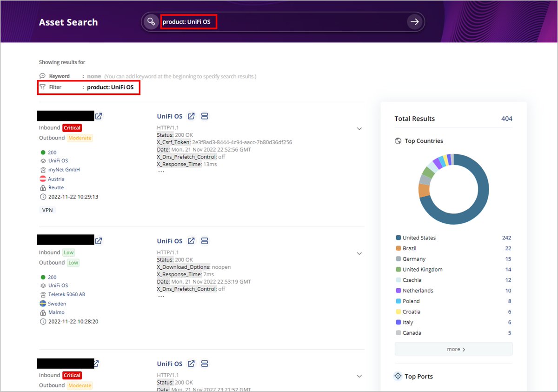The image size is (558, 392).
Task: Click Critical inbound badge on Austria result
Action: point(72,128)
